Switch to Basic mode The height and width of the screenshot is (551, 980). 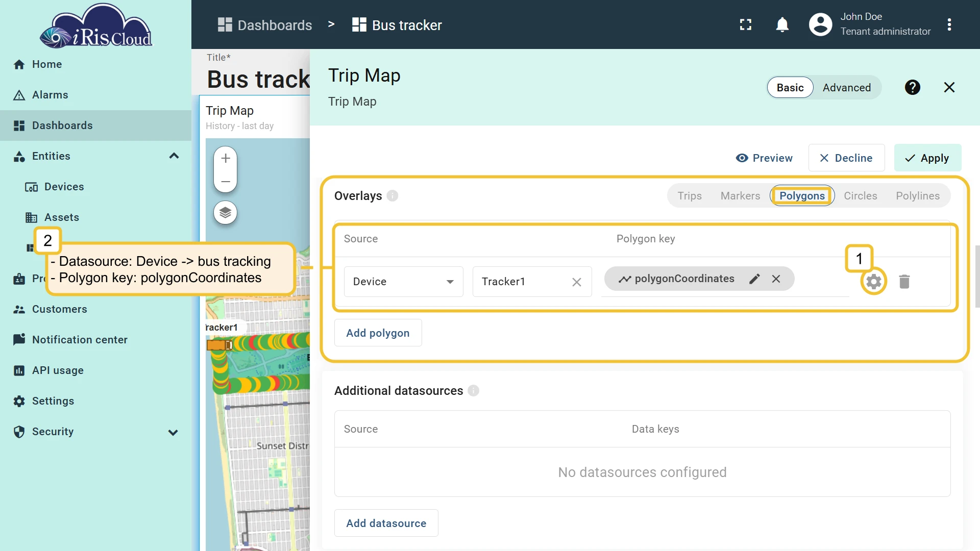pos(790,88)
